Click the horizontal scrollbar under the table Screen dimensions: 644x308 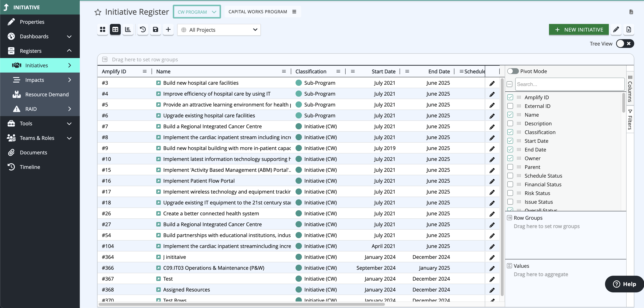[x=241, y=305]
